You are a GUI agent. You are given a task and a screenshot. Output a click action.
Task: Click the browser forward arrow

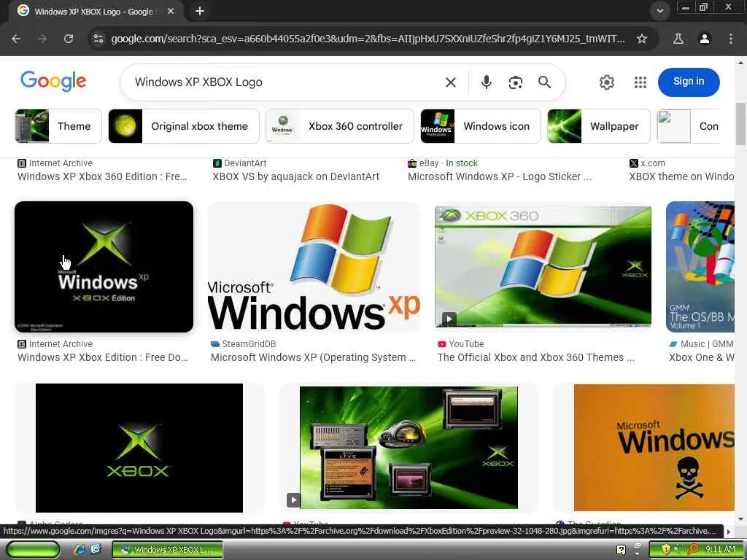point(42,39)
